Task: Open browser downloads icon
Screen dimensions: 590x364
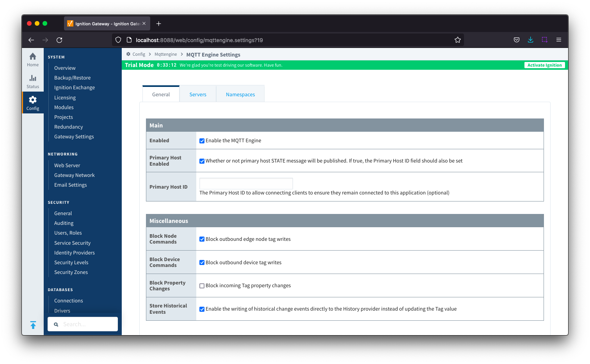Action: [531, 40]
